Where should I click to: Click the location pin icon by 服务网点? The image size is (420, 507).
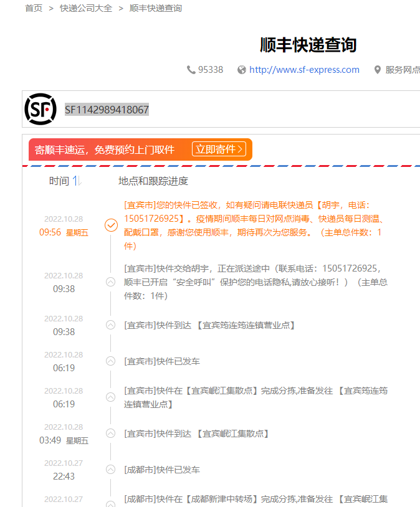tap(377, 70)
